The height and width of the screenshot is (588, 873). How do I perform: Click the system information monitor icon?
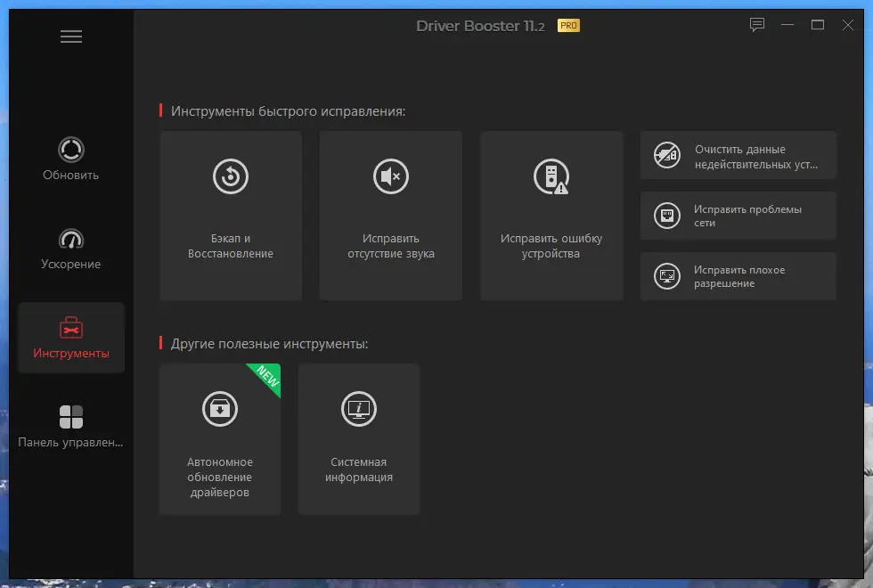(358, 409)
